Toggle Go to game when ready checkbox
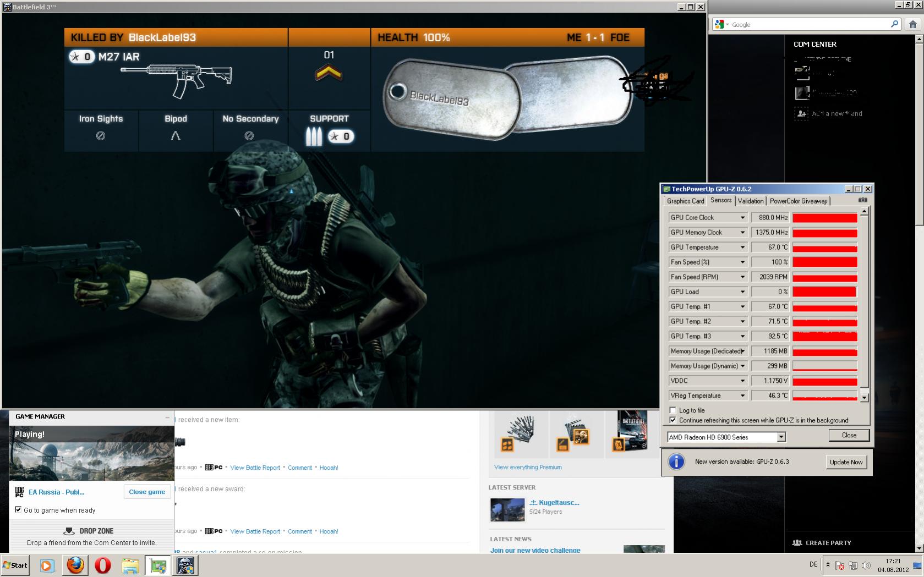924x577 pixels. pos(18,510)
